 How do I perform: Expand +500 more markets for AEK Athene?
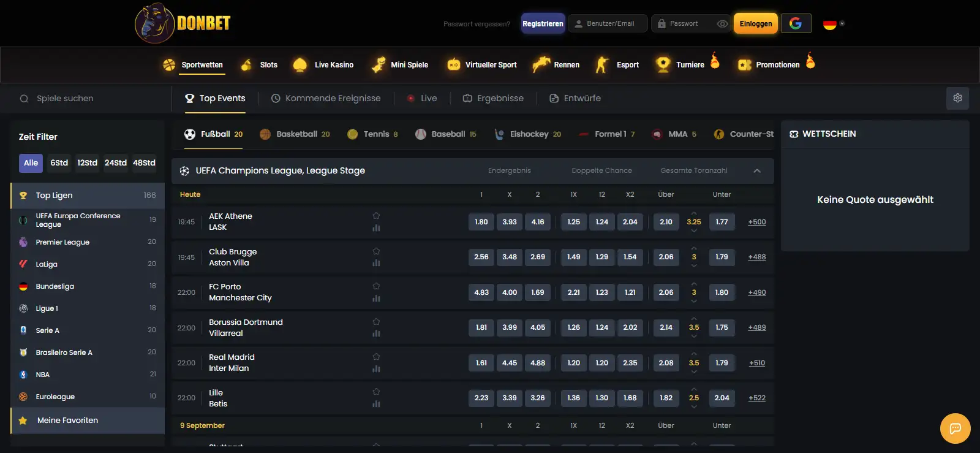(x=757, y=222)
